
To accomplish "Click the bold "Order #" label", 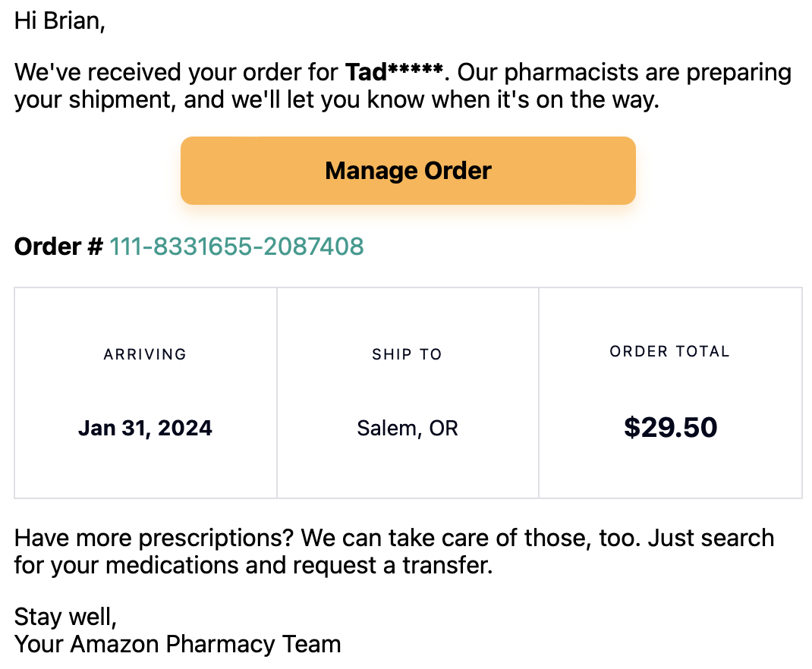I will 58,247.
